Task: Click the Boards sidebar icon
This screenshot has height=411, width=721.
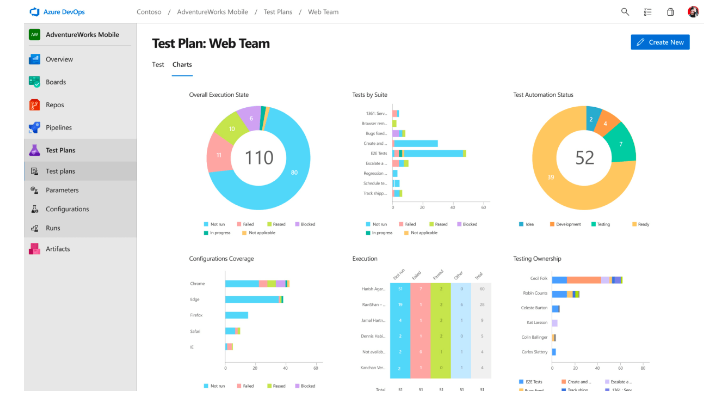Action: (x=34, y=82)
